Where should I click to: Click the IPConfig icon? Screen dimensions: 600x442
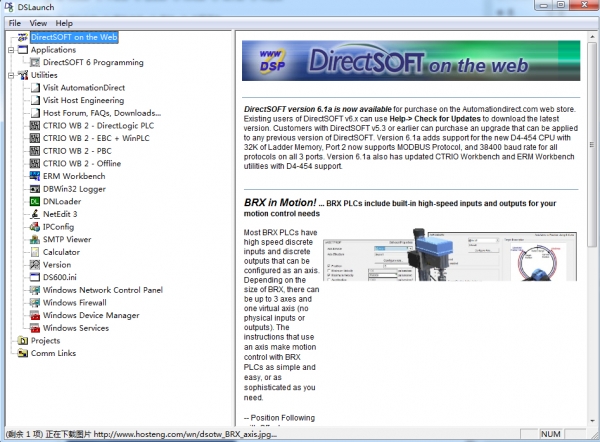click(x=35, y=227)
